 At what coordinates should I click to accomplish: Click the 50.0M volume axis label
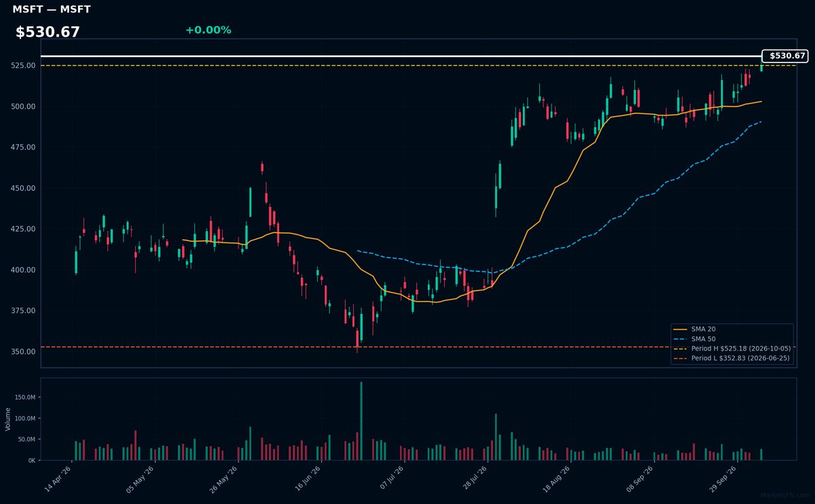[x=26, y=439]
